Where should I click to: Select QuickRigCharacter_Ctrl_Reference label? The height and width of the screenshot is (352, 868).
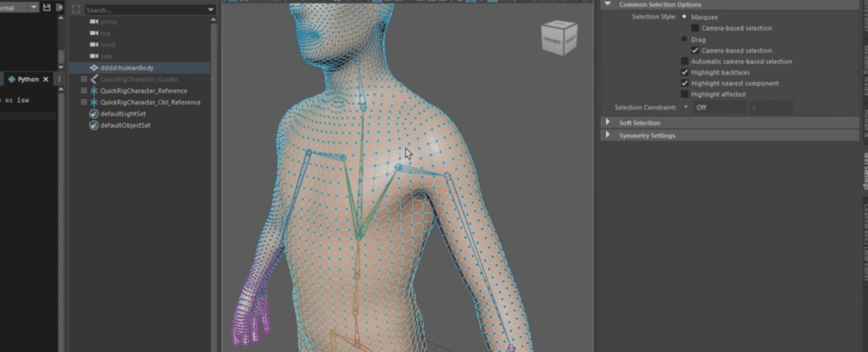(x=150, y=103)
